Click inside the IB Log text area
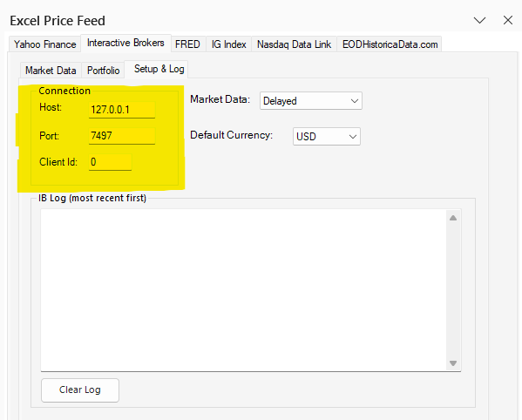The image size is (522, 420). pos(243,290)
